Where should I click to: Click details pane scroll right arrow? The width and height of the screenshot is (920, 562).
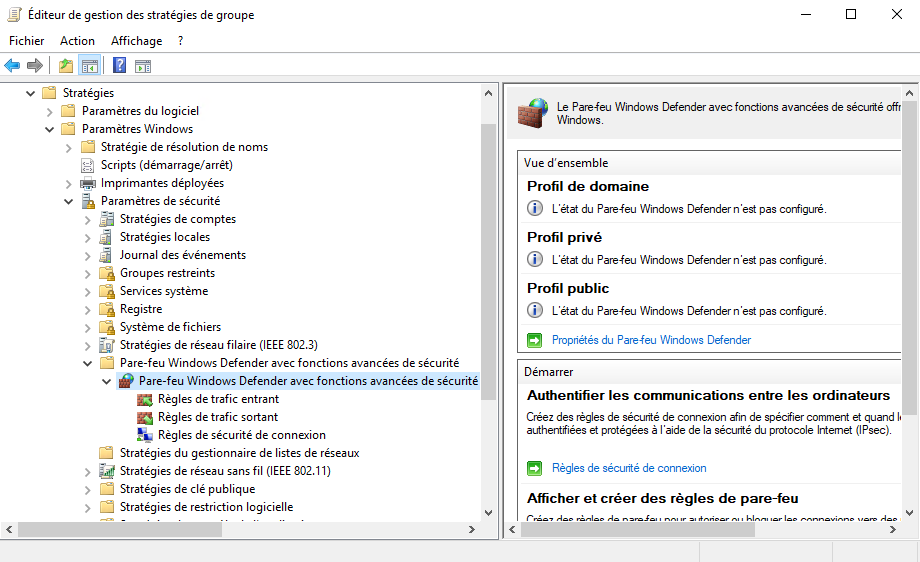pyautogui.click(x=892, y=529)
